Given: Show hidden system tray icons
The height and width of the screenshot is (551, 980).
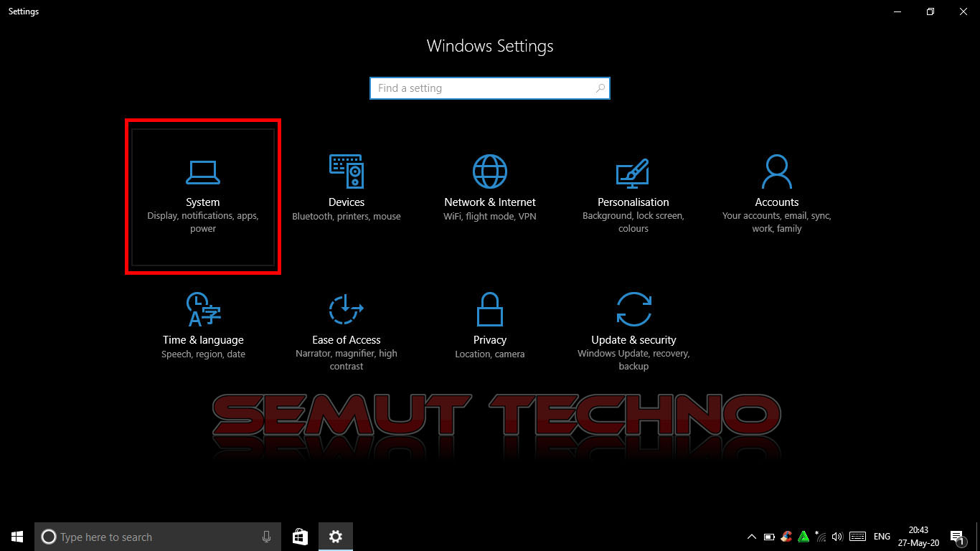Looking at the screenshot, I should click(751, 537).
